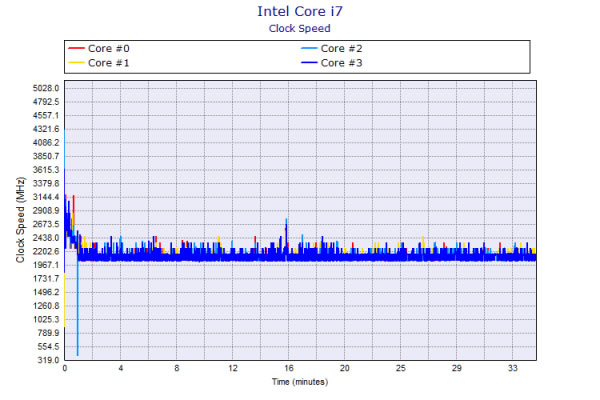Click the 3144.4 y-axis label
Image resolution: width=600 pixels, height=400 pixels.
point(46,197)
